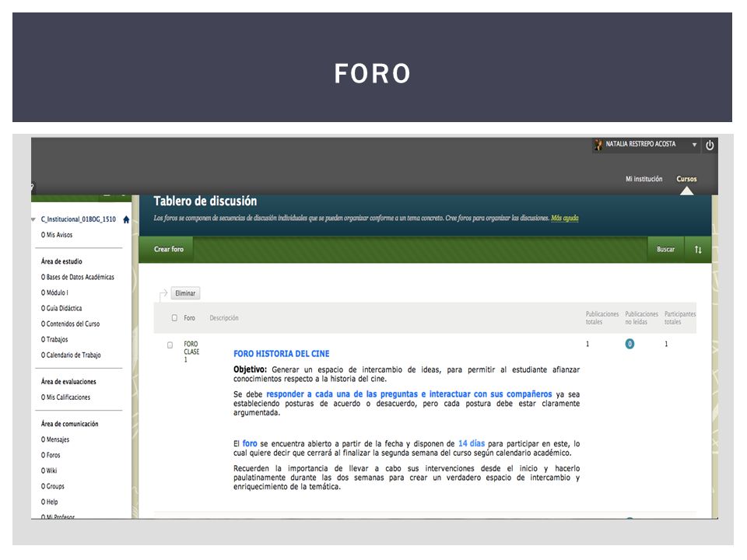Image resolution: width=747 pixels, height=560 pixels.
Task: Open user menu dropdown arrow beside Natalia Restrepo Acosta
Action: tap(694, 145)
